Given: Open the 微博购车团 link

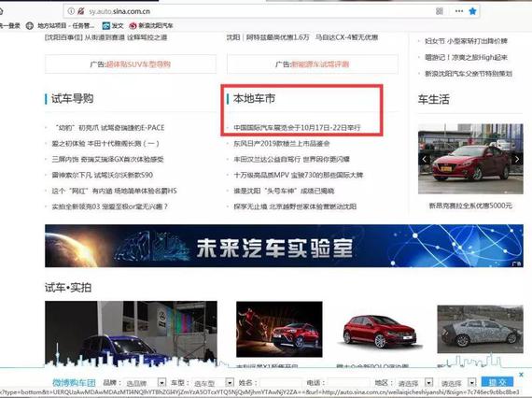Looking at the screenshot, I should (74, 383).
